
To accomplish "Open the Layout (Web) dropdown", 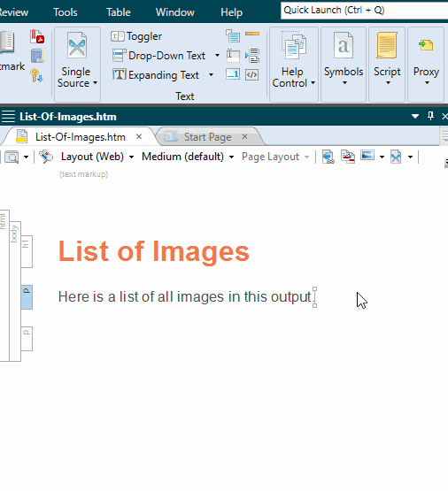I will tap(97, 157).
